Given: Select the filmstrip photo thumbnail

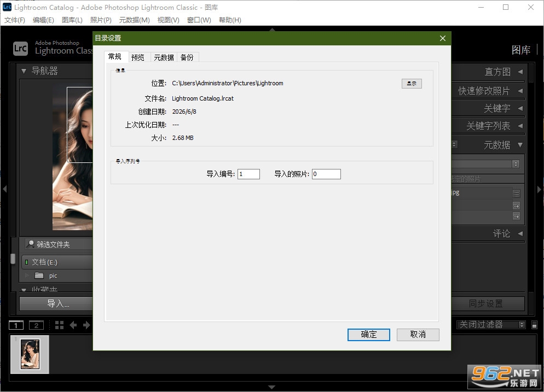Looking at the screenshot, I should (30, 354).
